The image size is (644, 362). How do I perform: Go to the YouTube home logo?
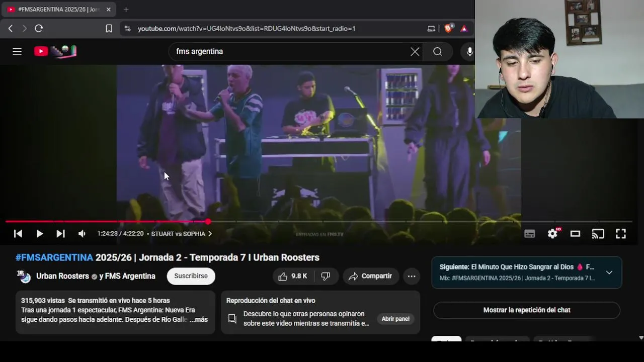55,51
